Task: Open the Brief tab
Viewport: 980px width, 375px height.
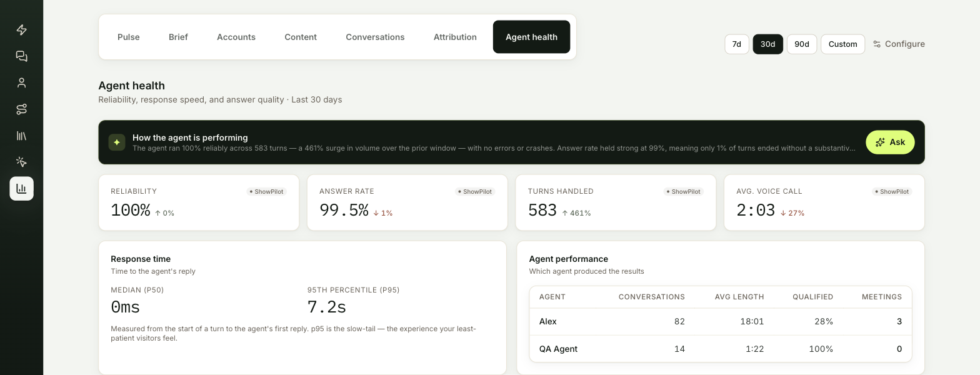Action: 178,37
